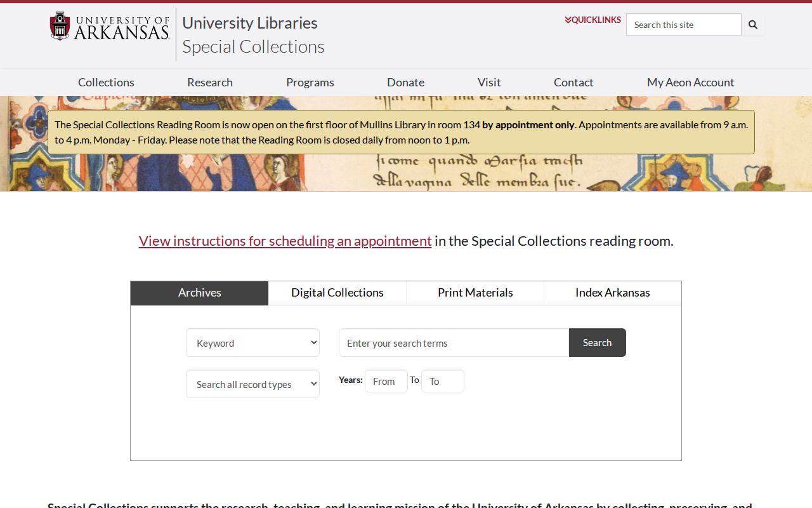Image resolution: width=812 pixels, height=508 pixels.
Task: Open the 'Search all record types' dropdown
Action: [252, 384]
